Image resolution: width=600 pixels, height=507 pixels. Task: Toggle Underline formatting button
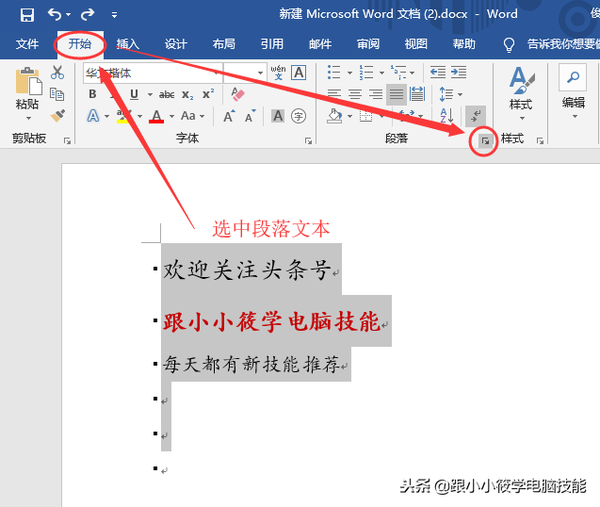pyautogui.click(x=134, y=94)
